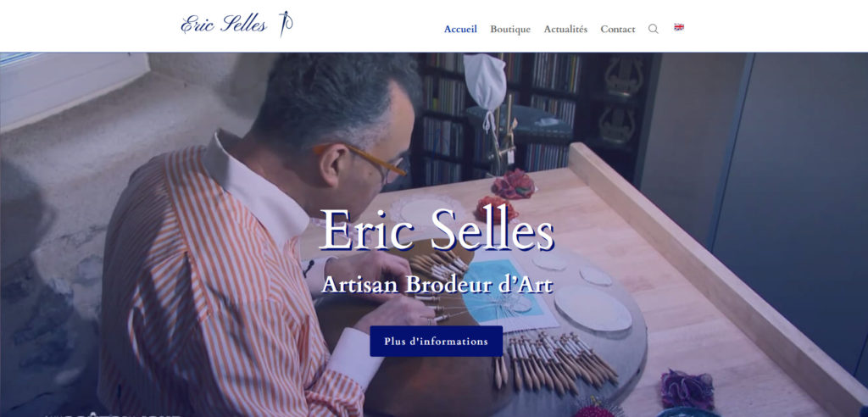Switch language with the UK flag icon
The height and width of the screenshot is (417, 868).
(679, 27)
